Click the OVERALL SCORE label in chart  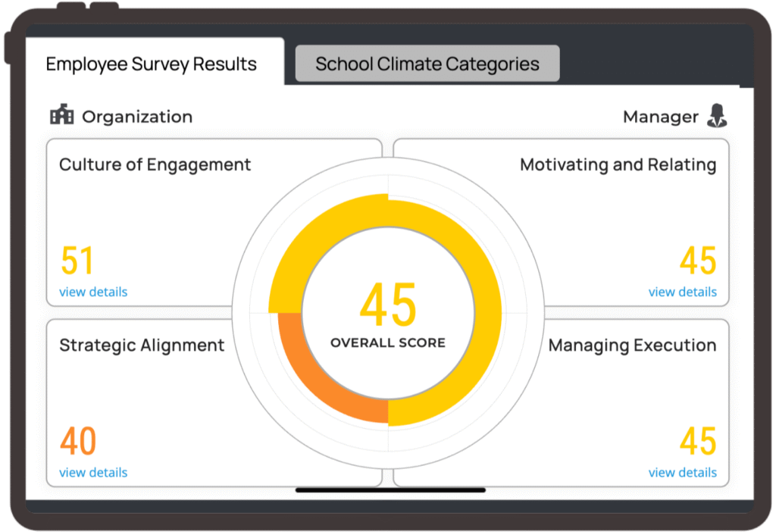(x=388, y=343)
